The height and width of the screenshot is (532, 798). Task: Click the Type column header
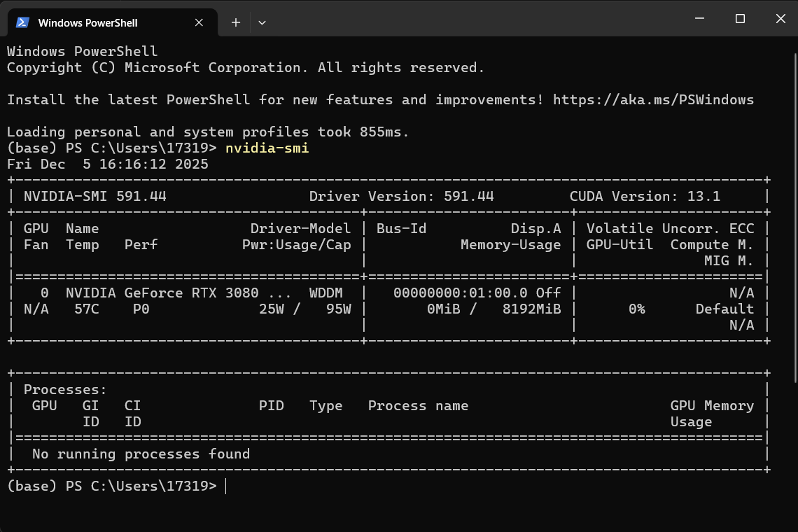coord(325,406)
